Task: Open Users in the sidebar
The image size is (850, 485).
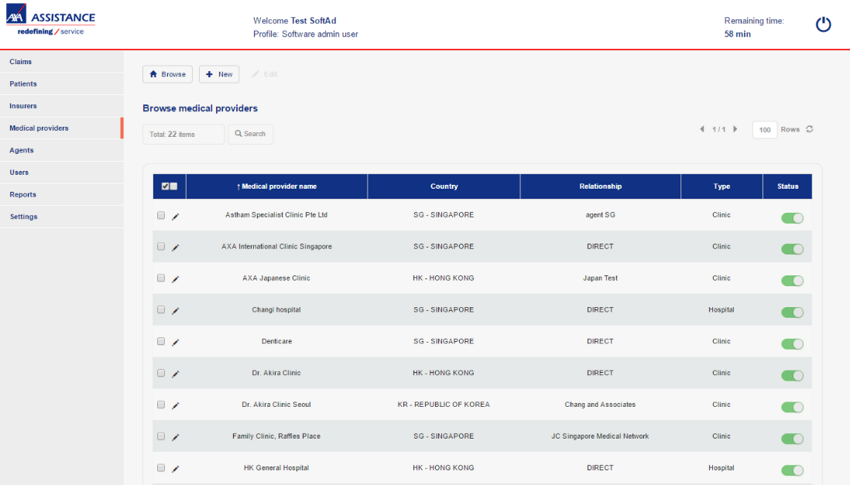Action: tap(61, 172)
